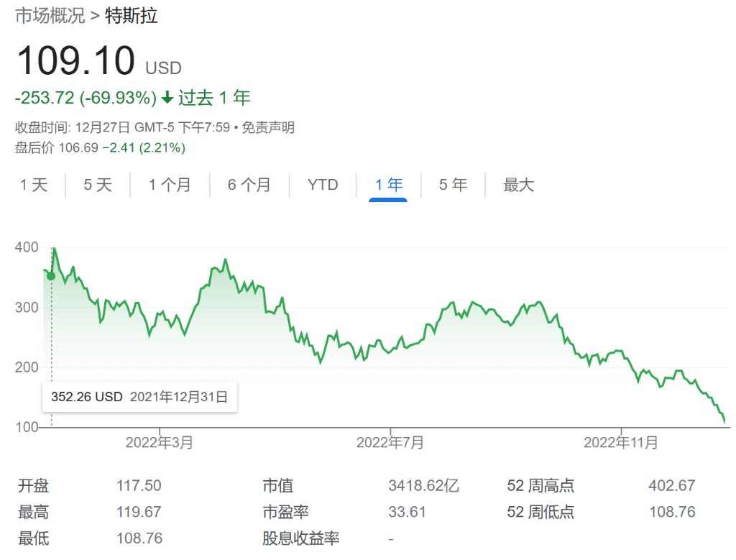Show the 5 年 stock history
736x560 pixels.
click(x=451, y=185)
